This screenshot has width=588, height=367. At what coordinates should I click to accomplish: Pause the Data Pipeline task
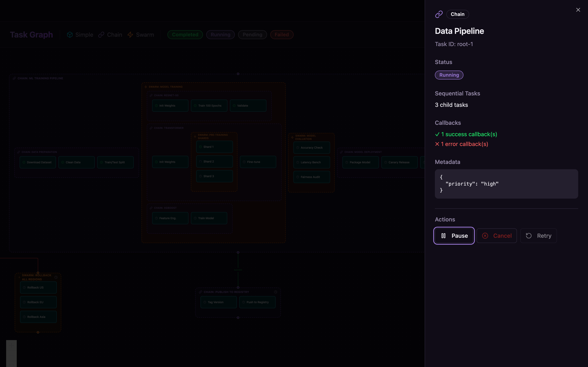[x=454, y=235]
